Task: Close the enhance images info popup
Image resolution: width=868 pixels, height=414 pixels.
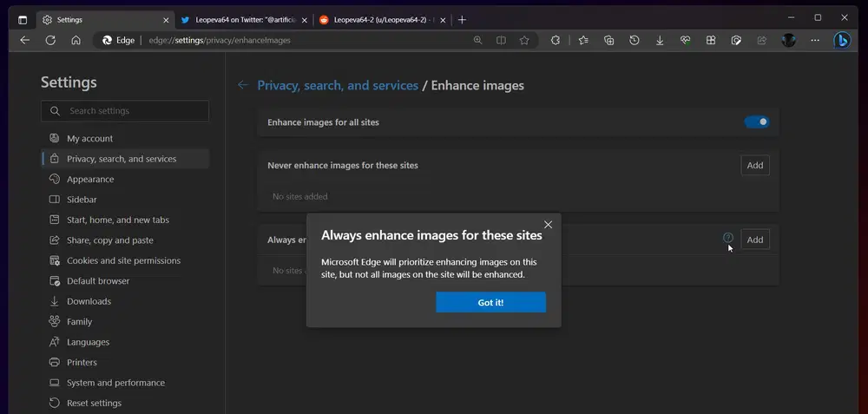Action: pyautogui.click(x=548, y=225)
